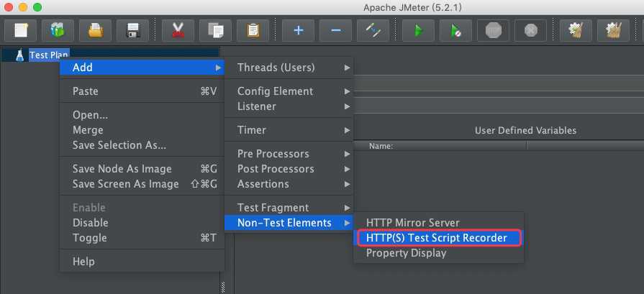Open Help from context menu
644x294 pixels.
(142, 261)
